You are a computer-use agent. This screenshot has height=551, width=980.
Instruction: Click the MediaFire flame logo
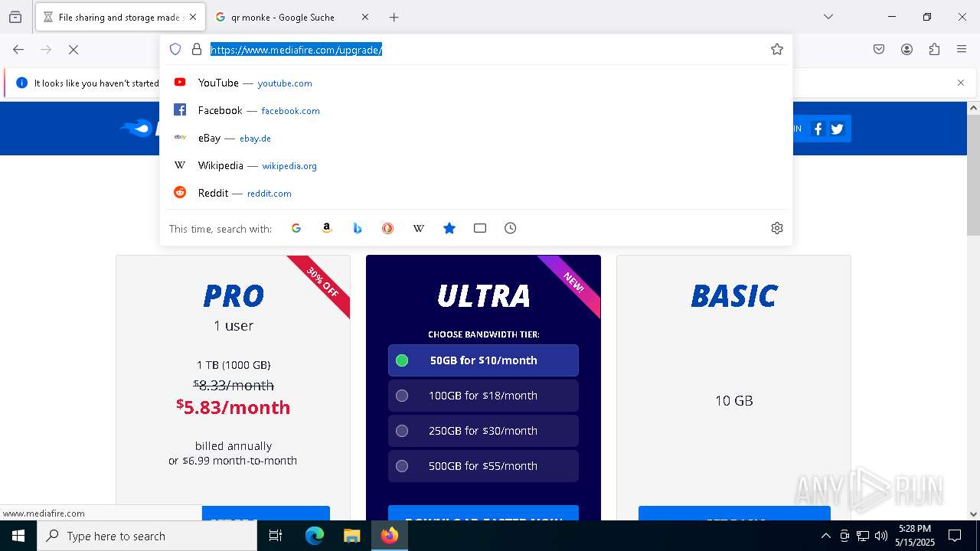(x=138, y=128)
